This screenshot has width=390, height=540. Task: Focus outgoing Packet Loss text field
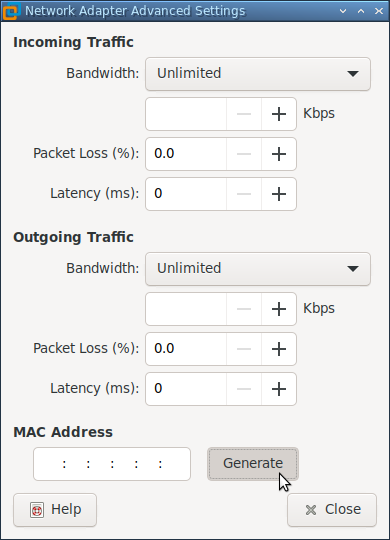[186, 349]
